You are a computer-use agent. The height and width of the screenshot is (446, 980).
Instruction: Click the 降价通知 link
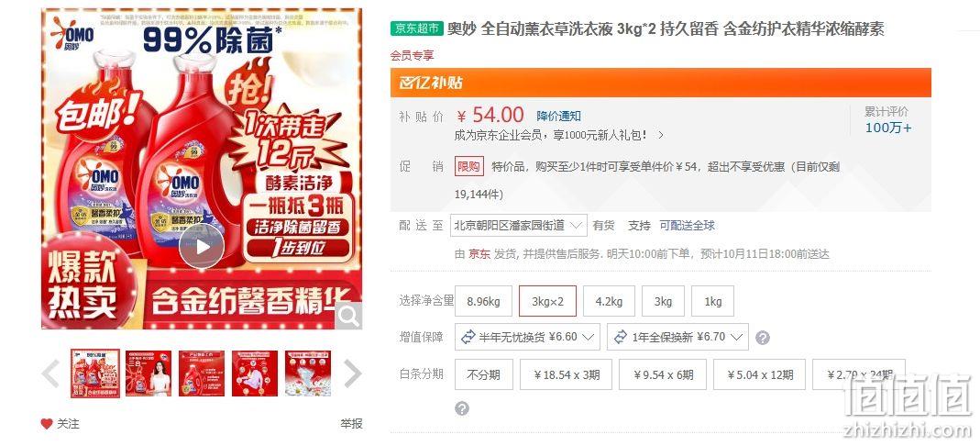click(558, 117)
